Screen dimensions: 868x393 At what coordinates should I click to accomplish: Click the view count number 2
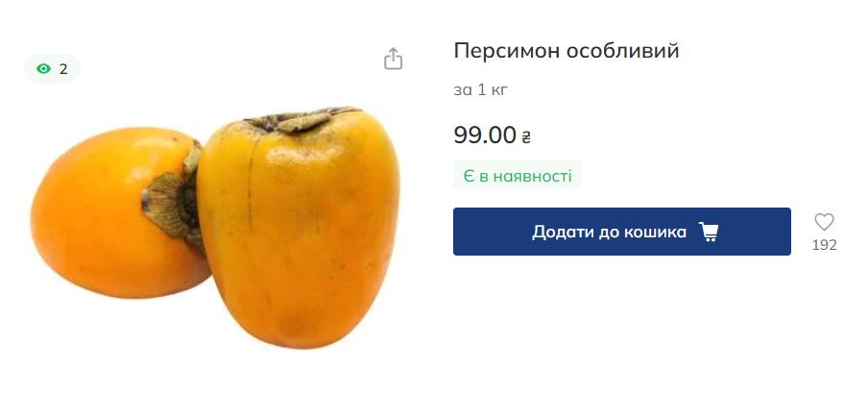coord(63,69)
